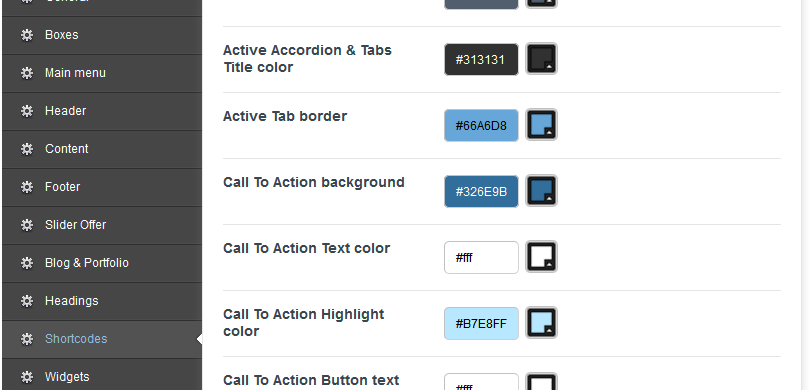Click the #66A6D8 hex input field

point(481,125)
